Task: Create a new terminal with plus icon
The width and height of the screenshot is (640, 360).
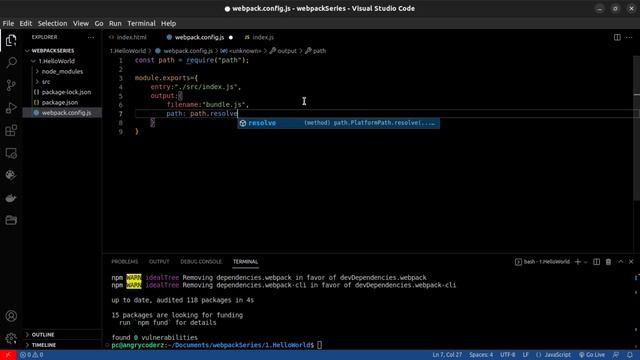Action: point(578,262)
